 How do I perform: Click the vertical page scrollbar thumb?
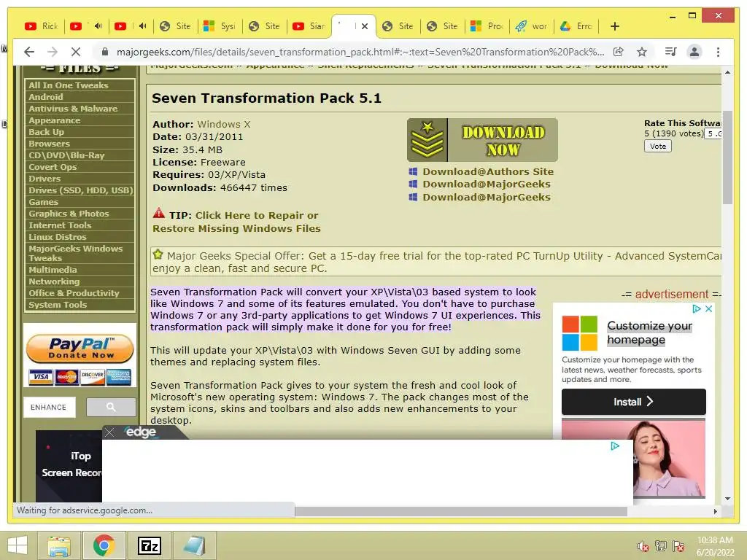click(x=727, y=157)
